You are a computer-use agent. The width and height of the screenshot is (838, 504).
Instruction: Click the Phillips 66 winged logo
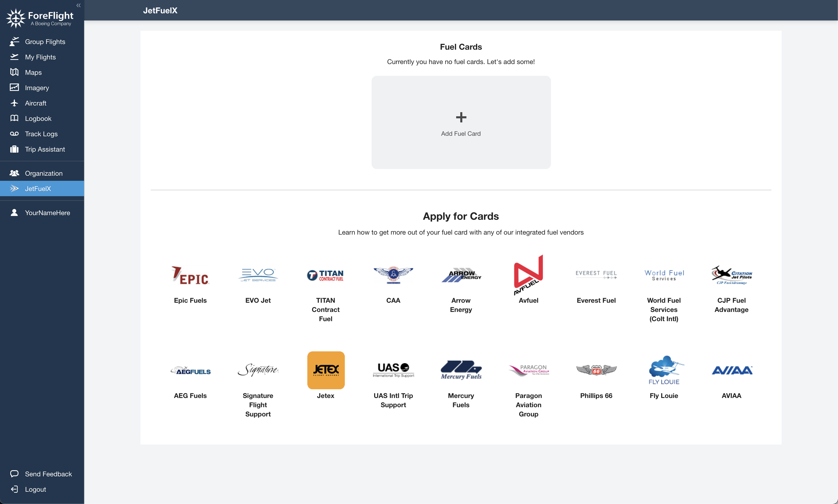[x=596, y=370]
